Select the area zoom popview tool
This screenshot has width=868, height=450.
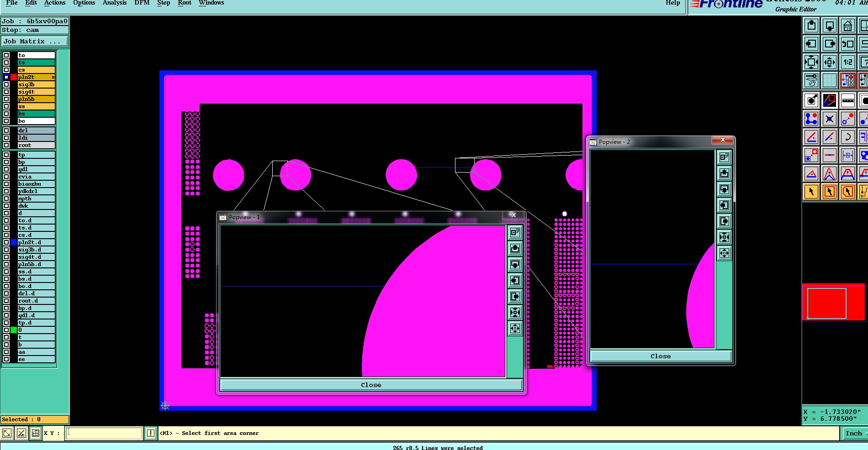[x=830, y=100]
